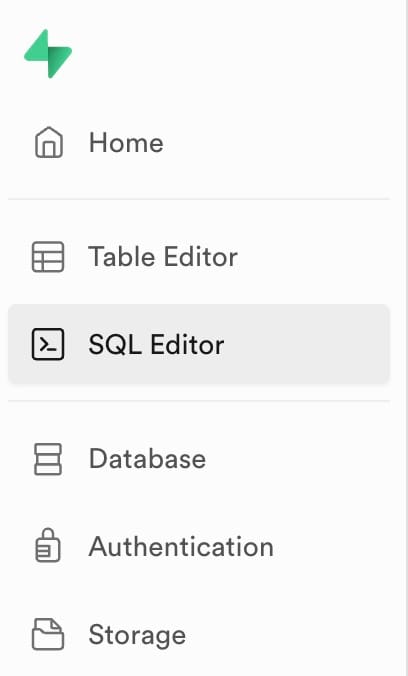This screenshot has width=408, height=676.
Task: Click the Authentication padlock icon
Action: pos(47,545)
